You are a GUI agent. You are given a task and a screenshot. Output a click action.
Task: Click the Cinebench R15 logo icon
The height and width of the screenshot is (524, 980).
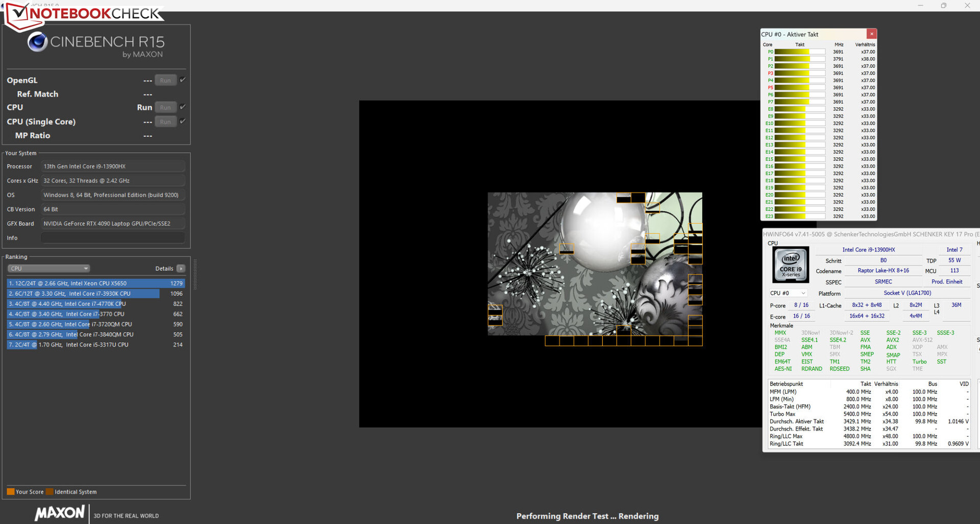37,42
